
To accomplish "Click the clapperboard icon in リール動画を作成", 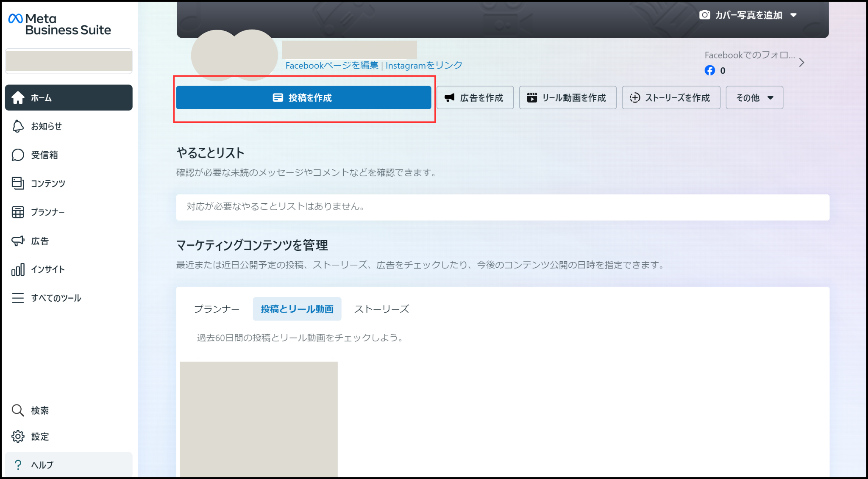I will (x=532, y=98).
